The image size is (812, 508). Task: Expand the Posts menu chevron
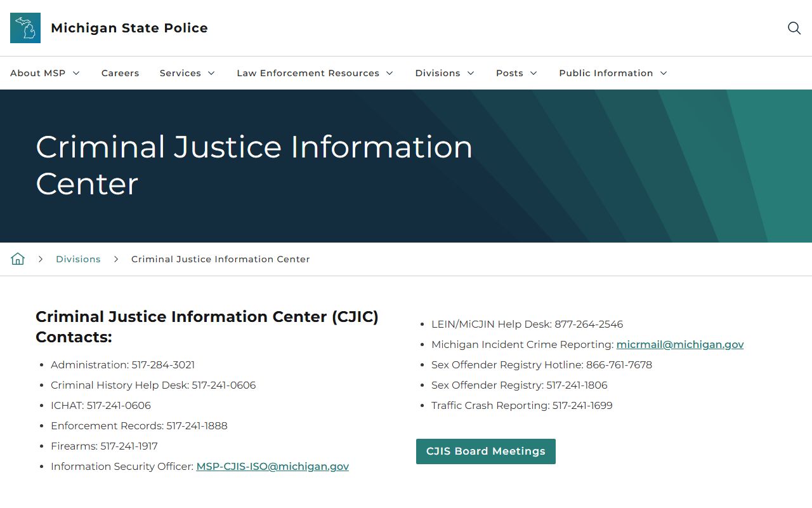[x=534, y=73]
